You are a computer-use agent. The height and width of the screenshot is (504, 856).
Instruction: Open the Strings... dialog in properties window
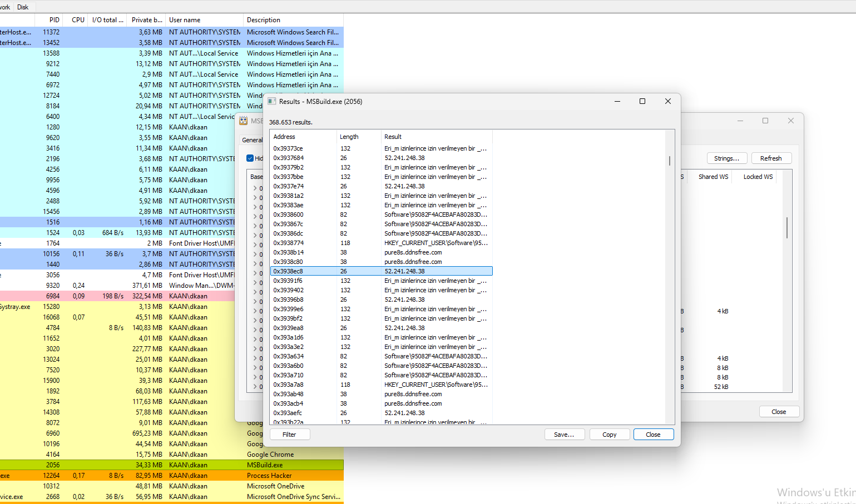(x=727, y=158)
